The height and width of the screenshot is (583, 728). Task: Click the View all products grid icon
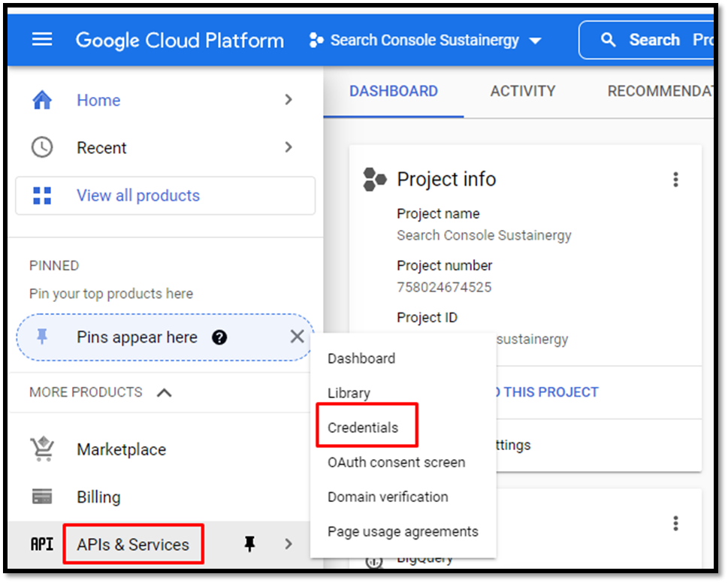[42, 195]
